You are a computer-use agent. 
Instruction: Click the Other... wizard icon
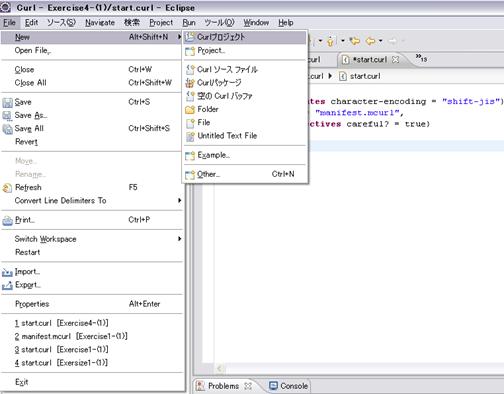point(190,174)
